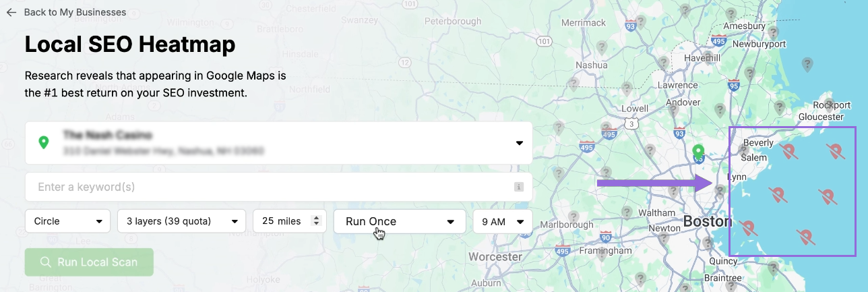Open the 9 AM time dropdown
The height and width of the screenshot is (292, 868).
(502, 221)
